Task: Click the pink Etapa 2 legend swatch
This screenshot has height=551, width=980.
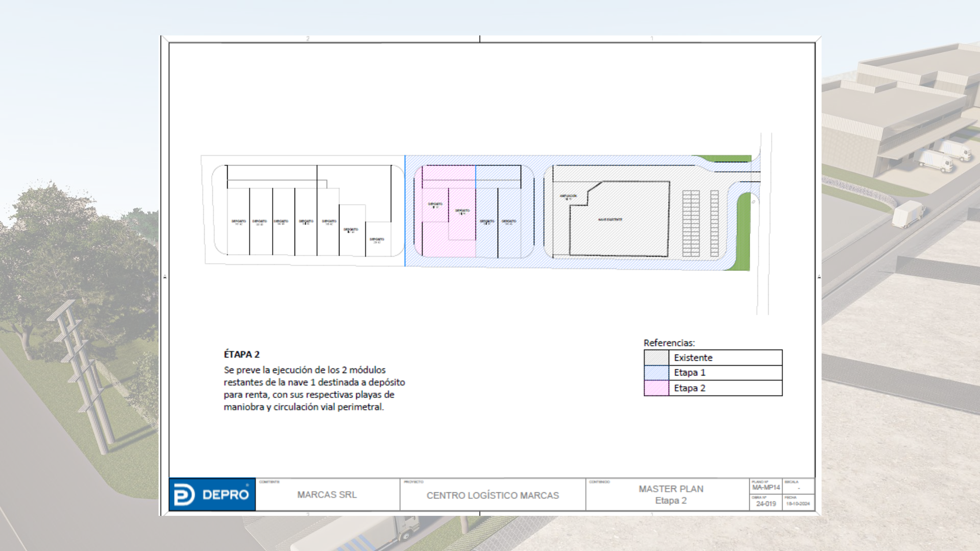Action: coord(656,388)
